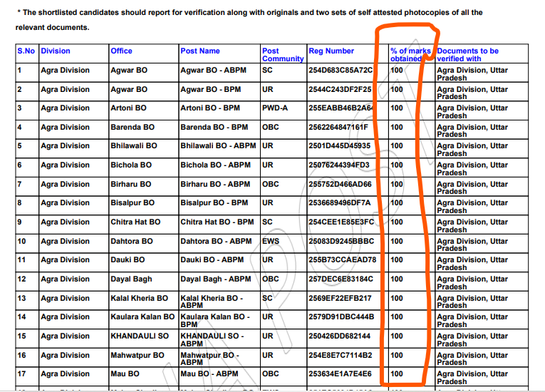Screen dimensions: 545x392
Task: Select the EWS community cell
Action: [271, 241]
